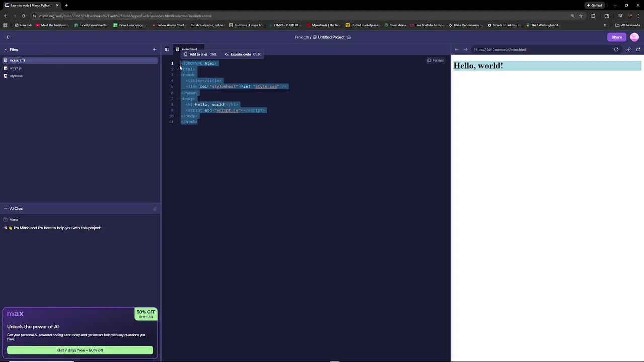644x362 pixels.
Task: Click the Format button
Action: pos(436,60)
